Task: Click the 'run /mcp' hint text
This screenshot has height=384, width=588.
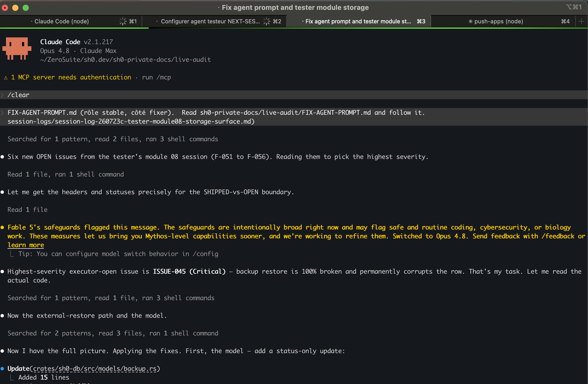Action: (156, 77)
